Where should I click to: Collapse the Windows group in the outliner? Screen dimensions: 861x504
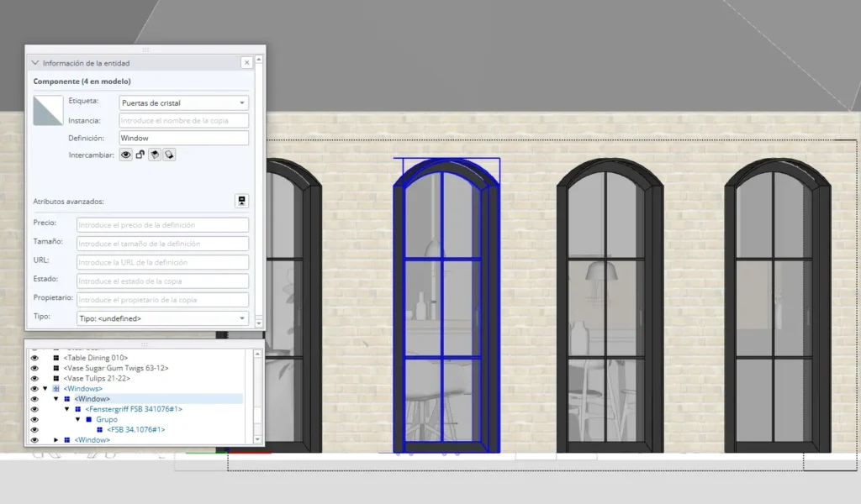[45, 388]
